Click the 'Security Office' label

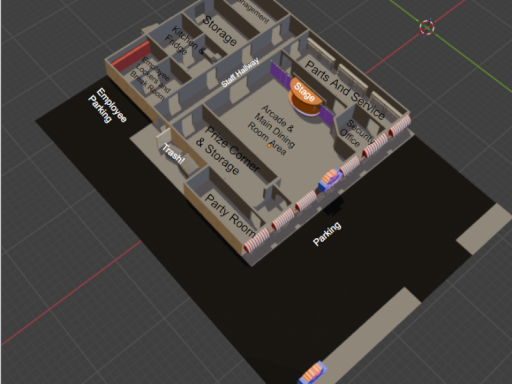point(357,133)
